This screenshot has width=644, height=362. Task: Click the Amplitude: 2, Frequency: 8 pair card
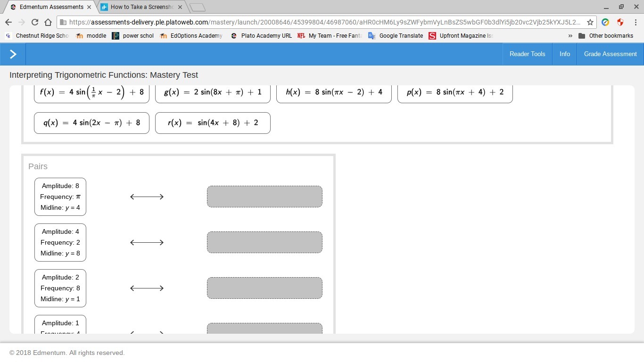tap(60, 288)
